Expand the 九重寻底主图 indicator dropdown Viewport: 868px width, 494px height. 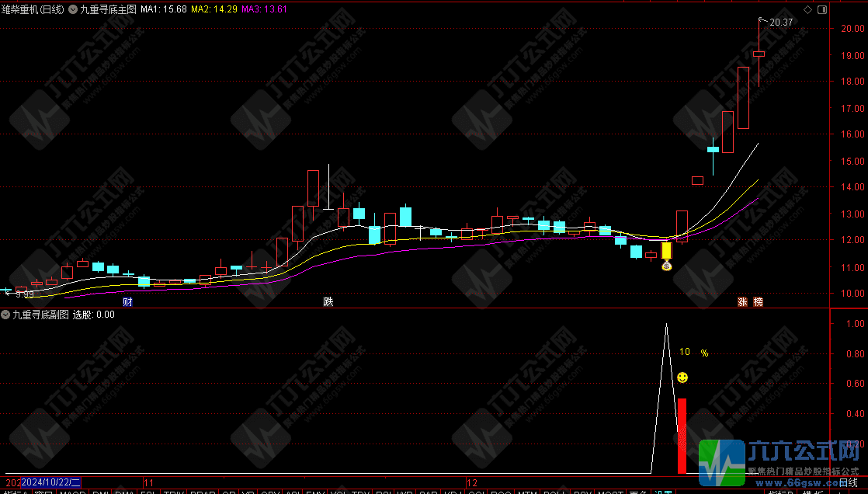point(75,10)
